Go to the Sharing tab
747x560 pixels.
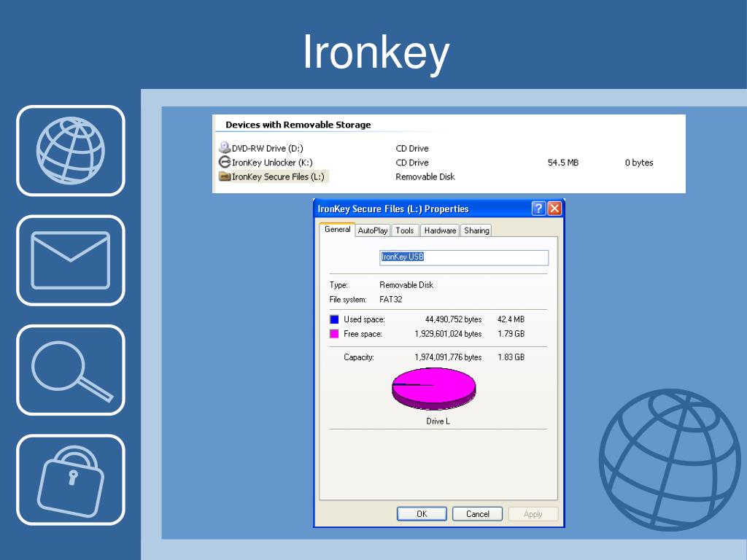point(476,230)
